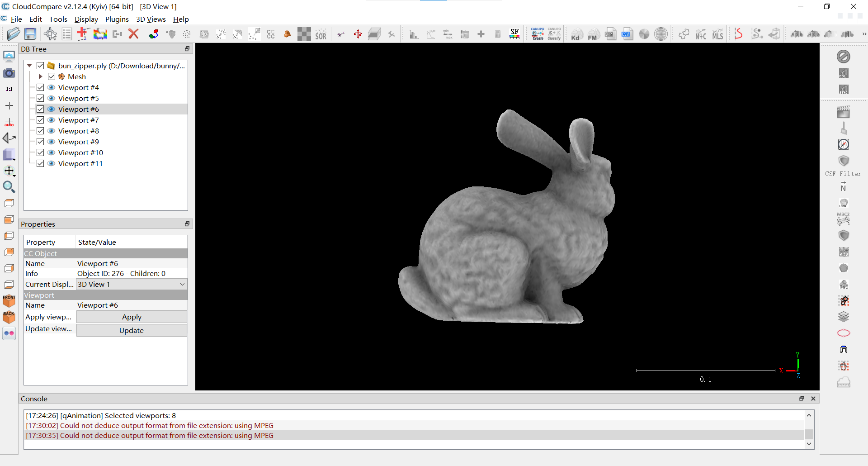Image resolution: width=868 pixels, height=466 pixels.
Task: Uncheck Viewport #5 checkbox
Action: tap(40, 98)
